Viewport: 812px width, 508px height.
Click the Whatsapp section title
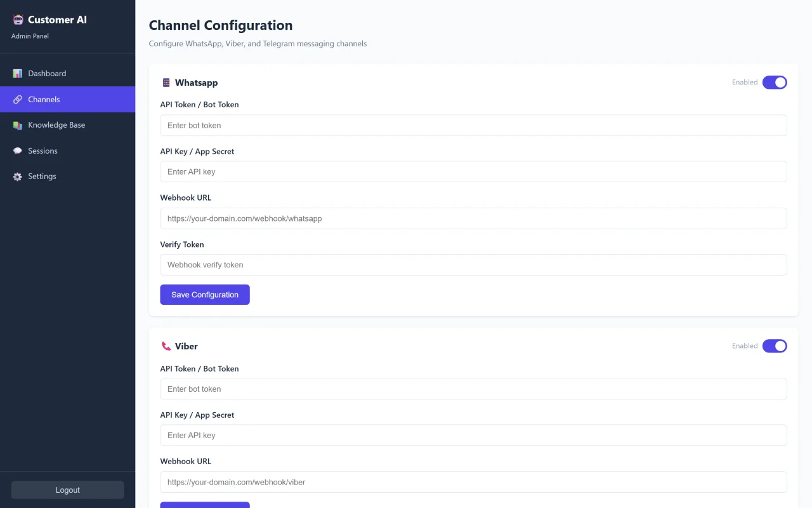(196, 83)
